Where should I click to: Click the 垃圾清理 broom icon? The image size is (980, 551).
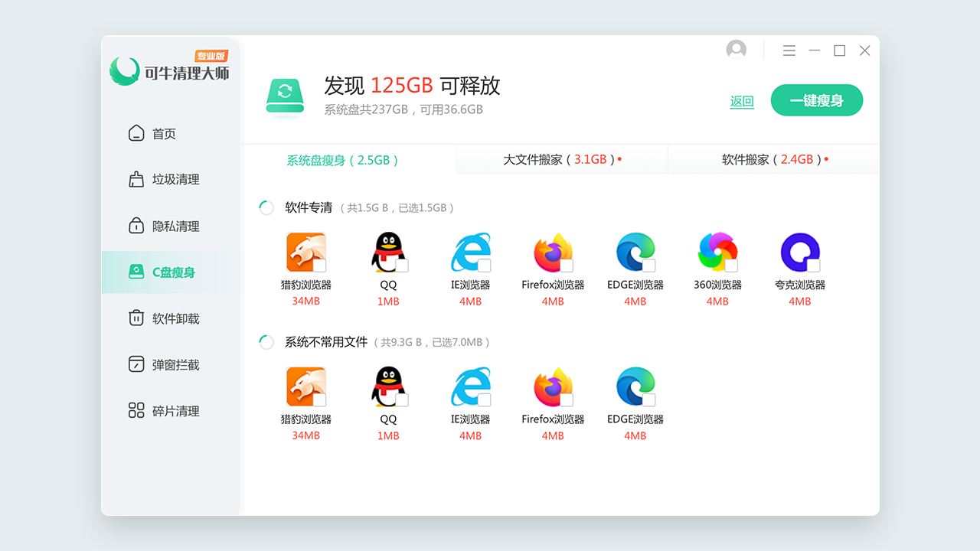point(136,179)
